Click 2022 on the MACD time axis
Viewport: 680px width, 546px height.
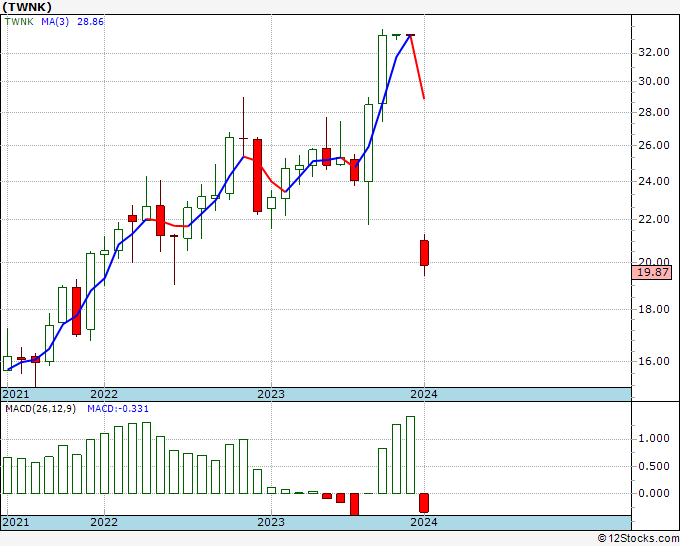click(x=104, y=522)
